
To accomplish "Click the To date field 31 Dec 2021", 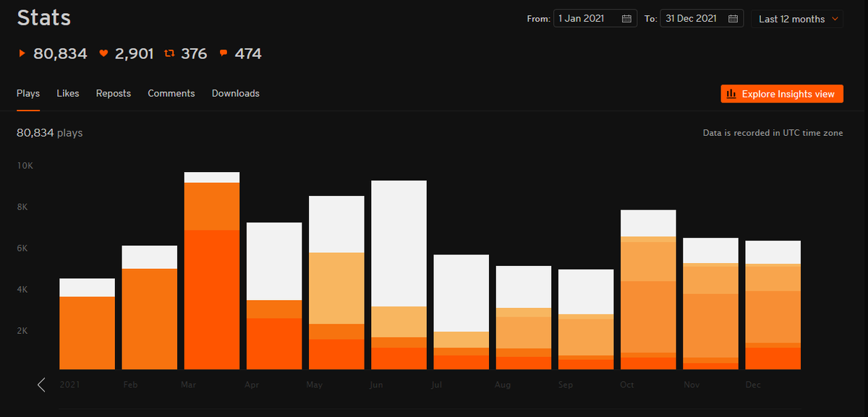I will (x=693, y=19).
